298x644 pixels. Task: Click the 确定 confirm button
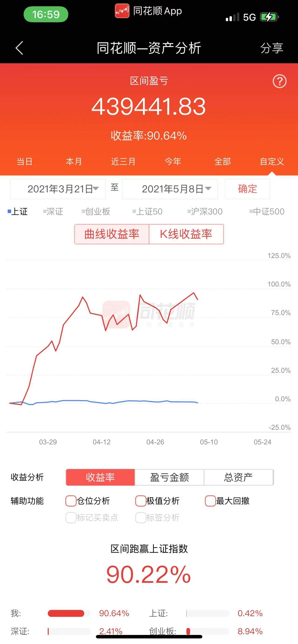pyautogui.click(x=247, y=189)
